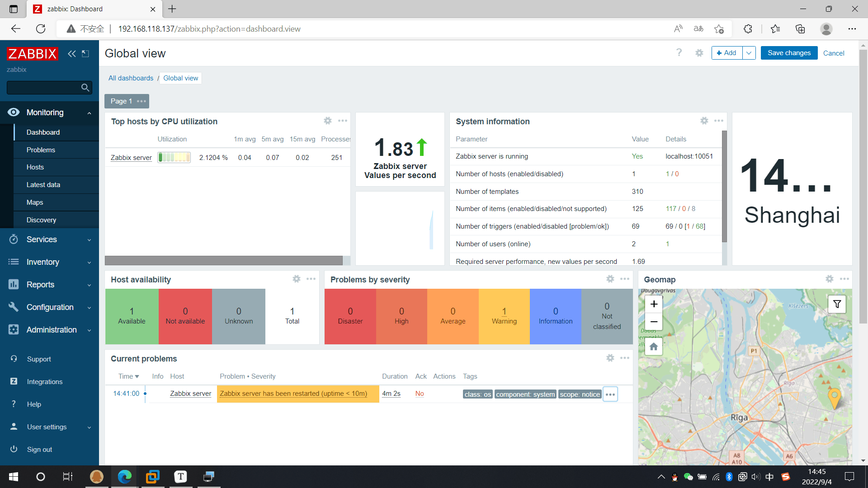Open Current problems widget three-dot menu
The width and height of the screenshot is (868, 488).
coord(625,358)
